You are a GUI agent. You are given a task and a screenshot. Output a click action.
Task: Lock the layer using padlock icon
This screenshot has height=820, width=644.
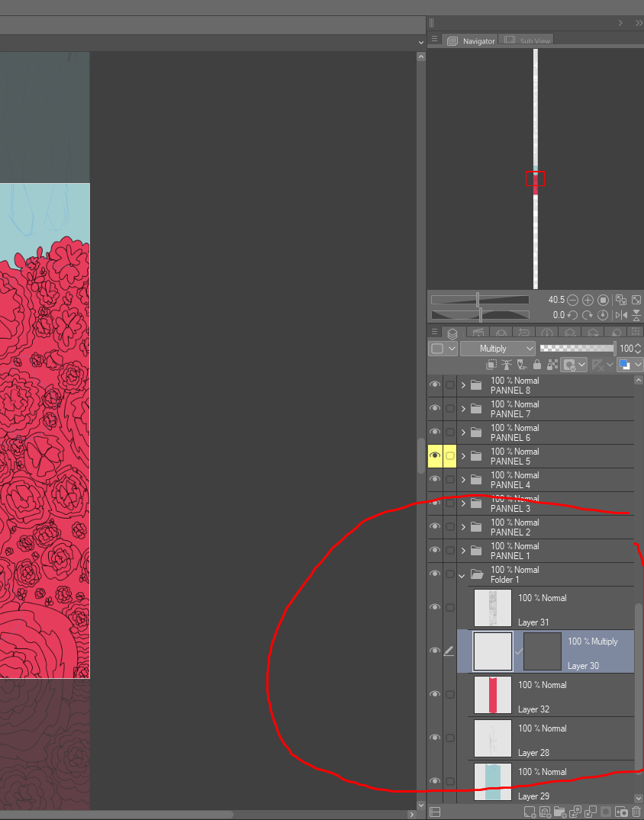click(536, 364)
